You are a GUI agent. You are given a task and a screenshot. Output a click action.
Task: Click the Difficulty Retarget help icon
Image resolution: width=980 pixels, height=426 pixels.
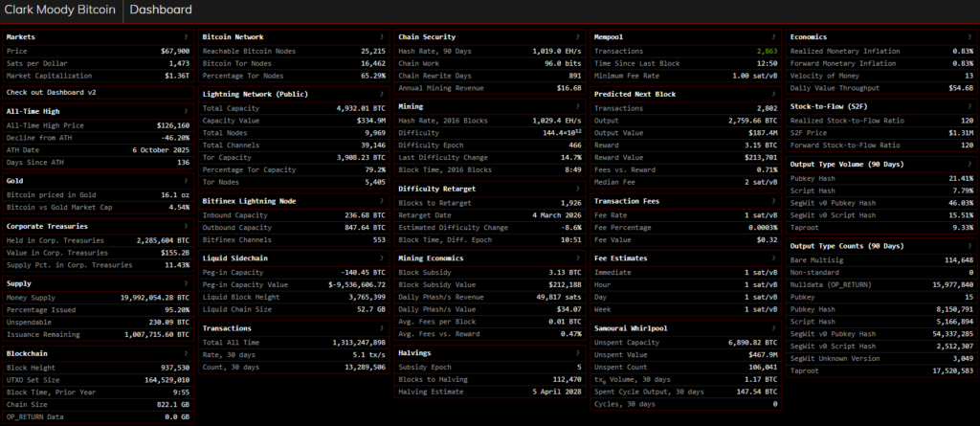[x=578, y=189]
